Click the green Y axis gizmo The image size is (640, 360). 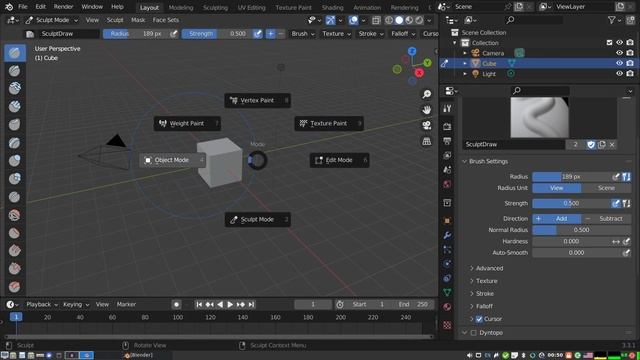[x=427, y=62]
